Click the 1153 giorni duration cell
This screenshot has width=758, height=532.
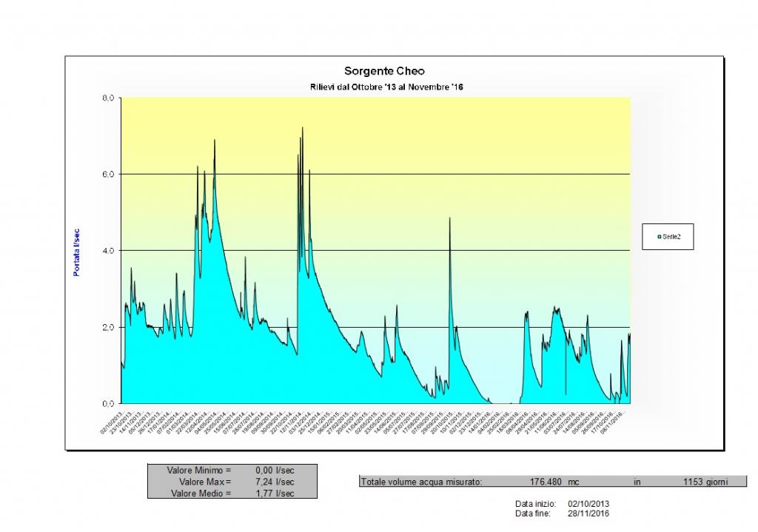pyautogui.click(x=705, y=482)
